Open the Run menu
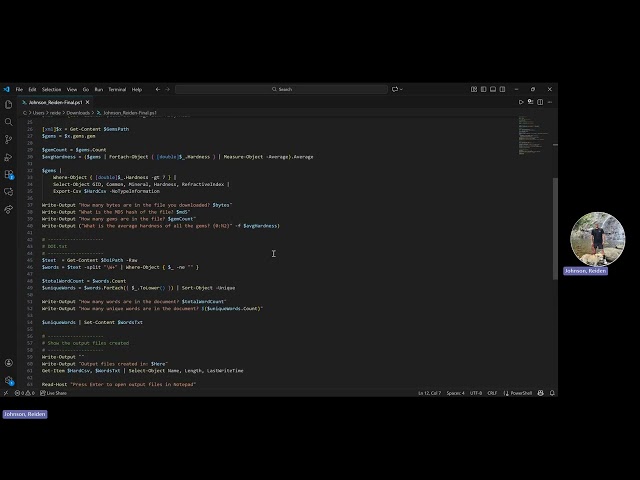This screenshot has width=640, height=480. coord(99,89)
